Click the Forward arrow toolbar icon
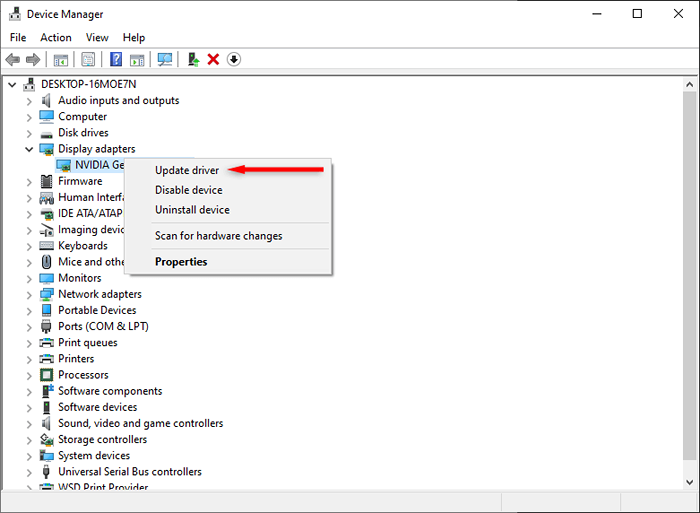The height and width of the screenshot is (513, 700). (x=33, y=59)
